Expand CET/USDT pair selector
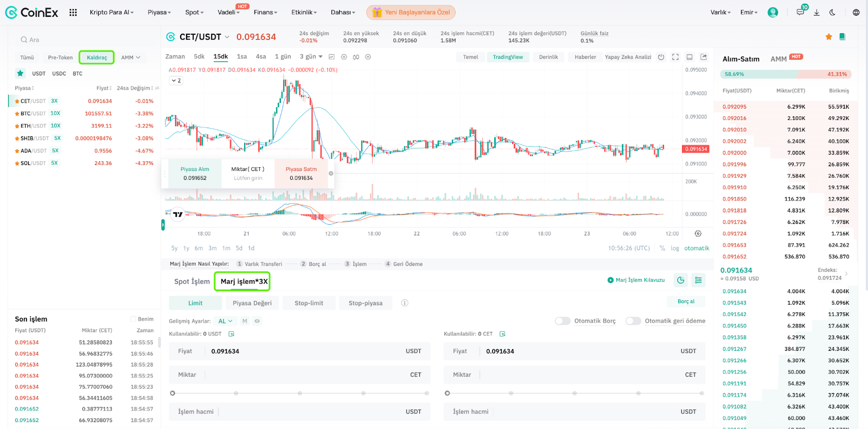 [x=227, y=37]
